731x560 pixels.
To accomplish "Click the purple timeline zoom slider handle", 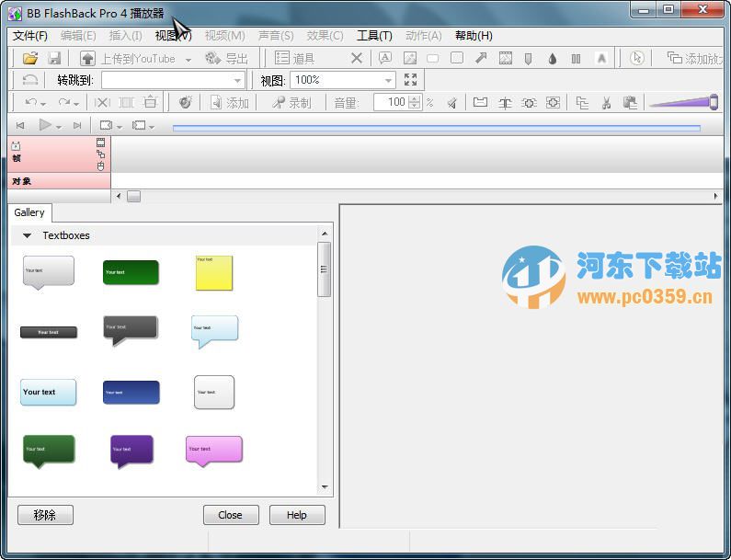I will click(x=714, y=102).
